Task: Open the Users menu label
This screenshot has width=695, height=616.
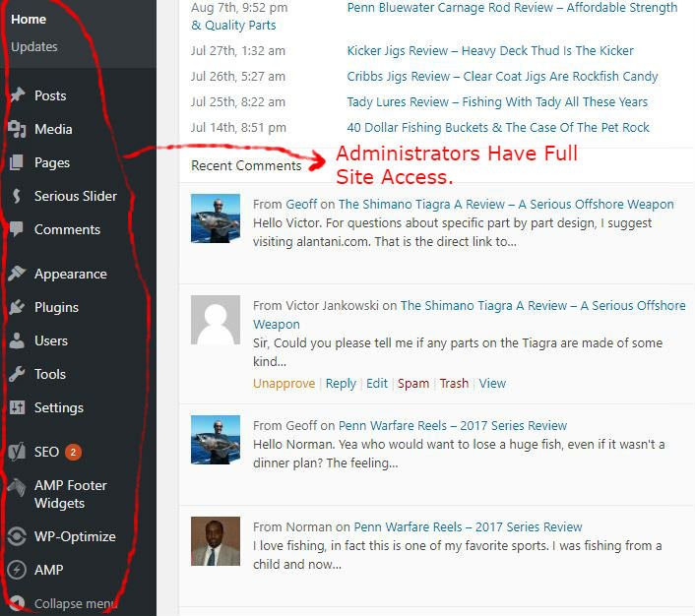Action: click(51, 340)
